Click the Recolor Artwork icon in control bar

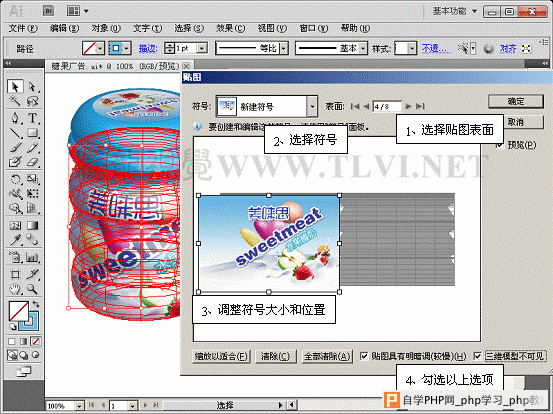click(488, 49)
